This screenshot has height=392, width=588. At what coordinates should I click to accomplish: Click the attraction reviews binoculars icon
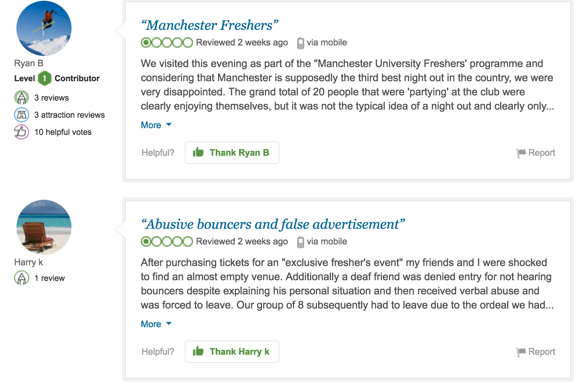(x=22, y=115)
